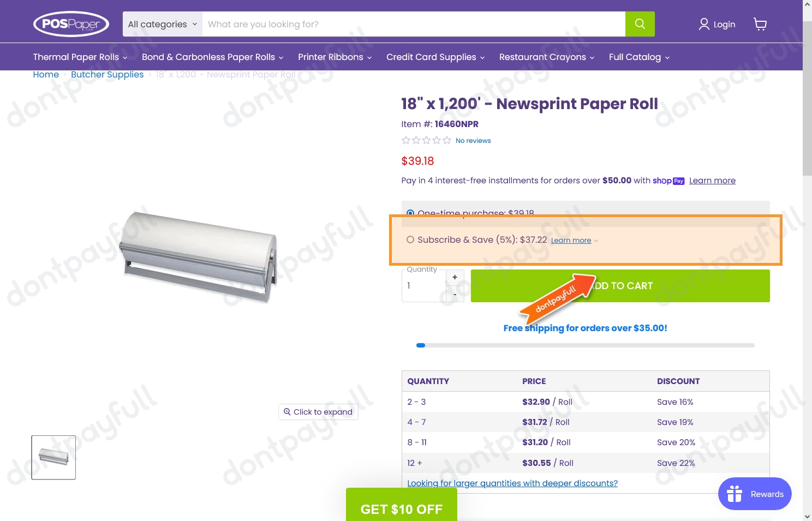Select the Subscribe & Save radio option

[410, 239]
